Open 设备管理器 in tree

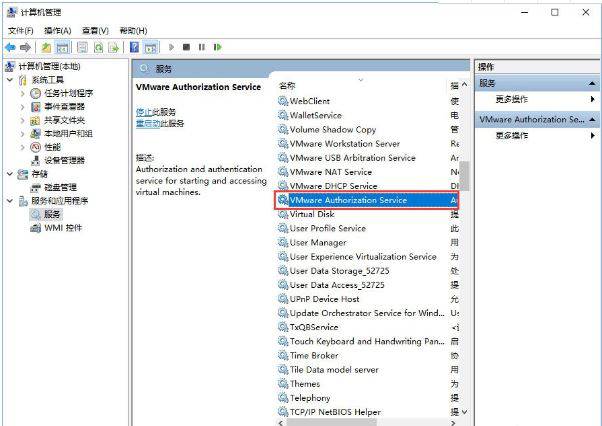point(64,160)
